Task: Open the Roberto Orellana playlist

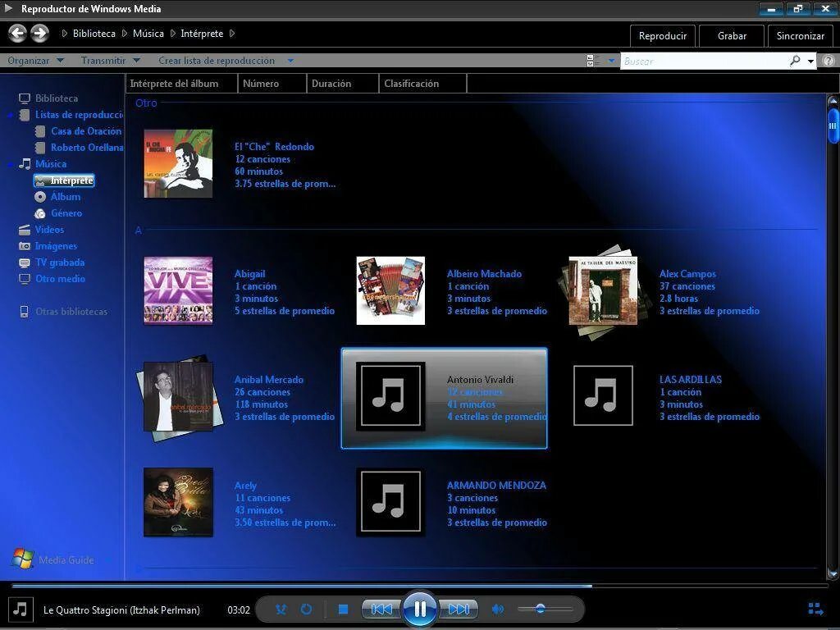Action: (86, 148)
